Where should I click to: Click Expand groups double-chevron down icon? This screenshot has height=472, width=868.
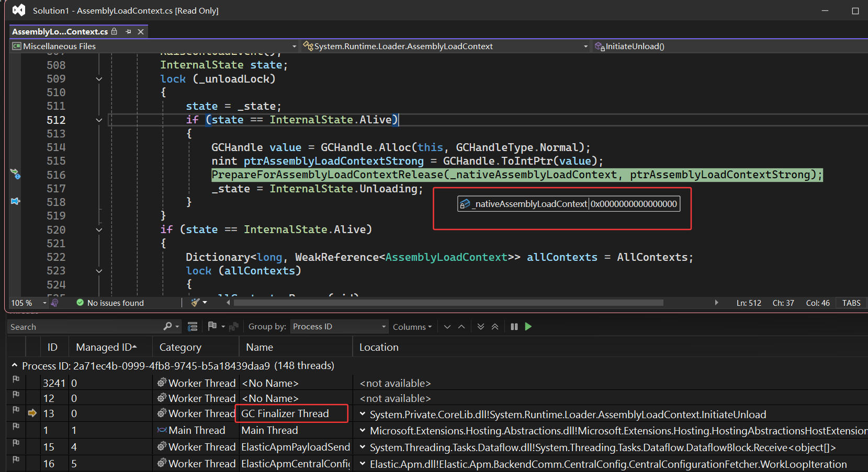coord(480,327)
